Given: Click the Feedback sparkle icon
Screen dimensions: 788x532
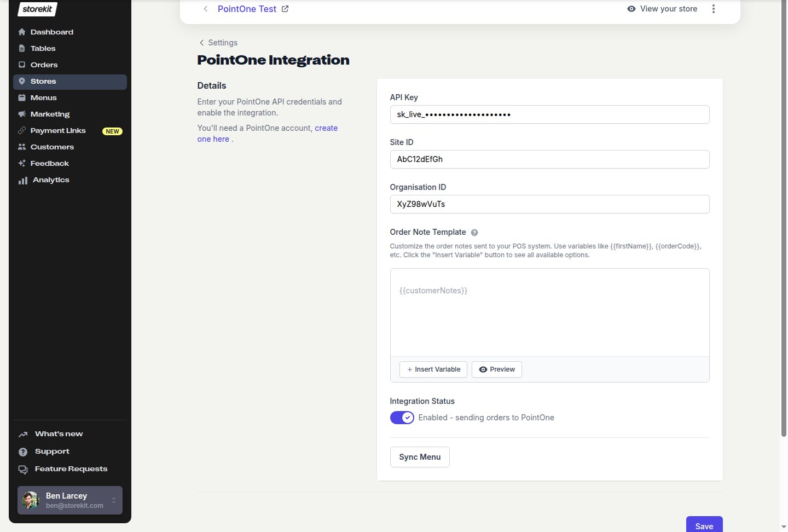Looking at the screenshot, I should click(22, 163).
